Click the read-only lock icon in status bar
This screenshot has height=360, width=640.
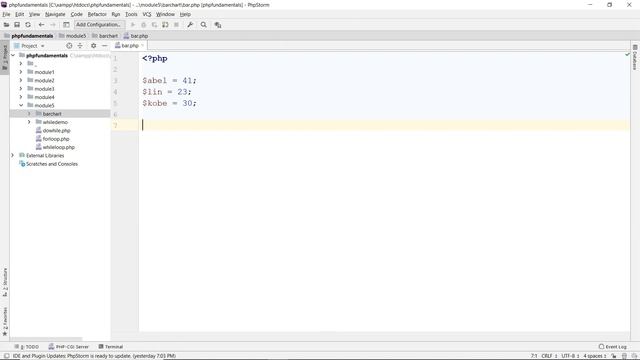coord(613,356)
